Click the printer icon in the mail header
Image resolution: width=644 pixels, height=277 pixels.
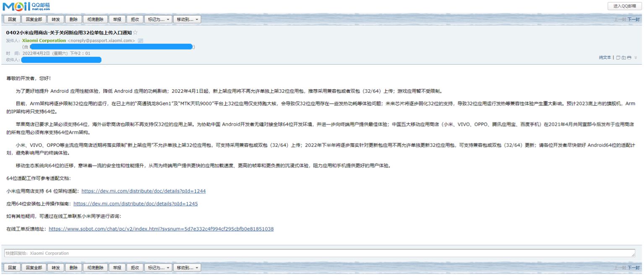tap(629, 57)
